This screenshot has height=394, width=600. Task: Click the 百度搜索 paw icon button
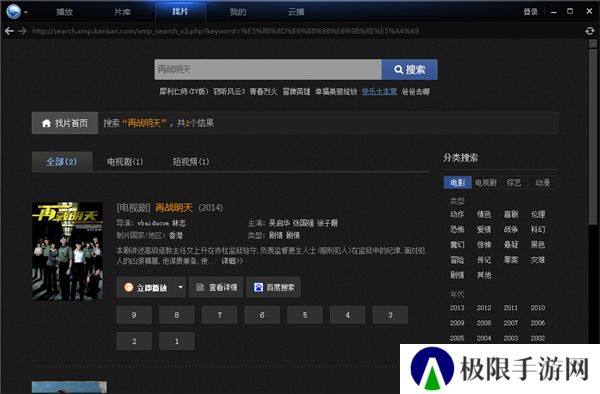tap(274, 287)
